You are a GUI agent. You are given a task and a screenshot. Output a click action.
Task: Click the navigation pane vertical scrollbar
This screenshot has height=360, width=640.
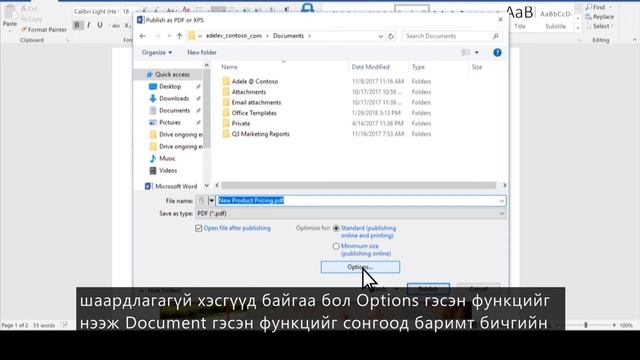pos(207,108)
